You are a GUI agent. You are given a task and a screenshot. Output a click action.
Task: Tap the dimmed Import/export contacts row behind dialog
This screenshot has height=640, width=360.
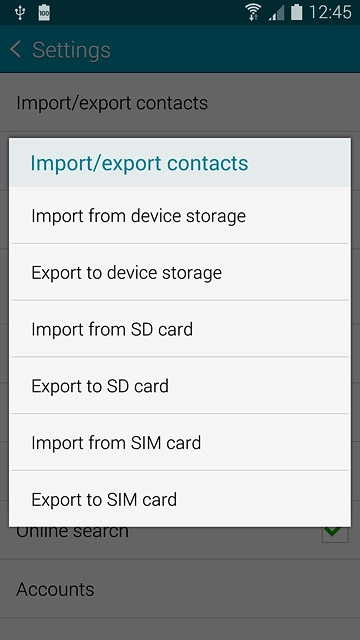(180, 103)
